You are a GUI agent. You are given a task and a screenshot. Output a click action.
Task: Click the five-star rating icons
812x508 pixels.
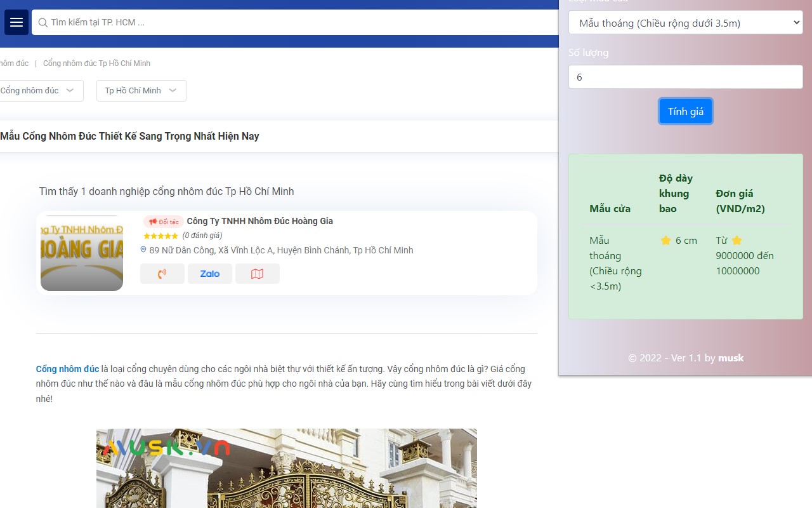click(160, 236)
